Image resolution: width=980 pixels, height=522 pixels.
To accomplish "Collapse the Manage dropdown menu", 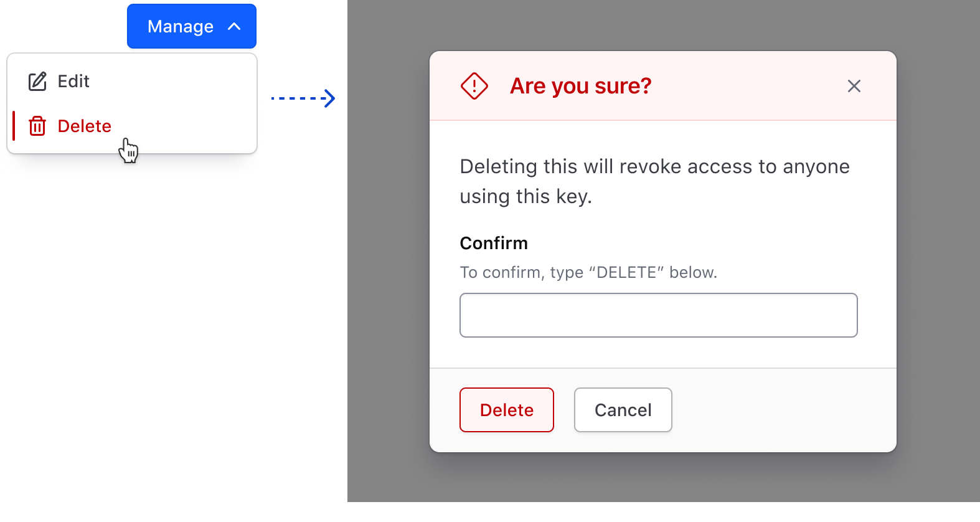I will (x=191, y=26).
